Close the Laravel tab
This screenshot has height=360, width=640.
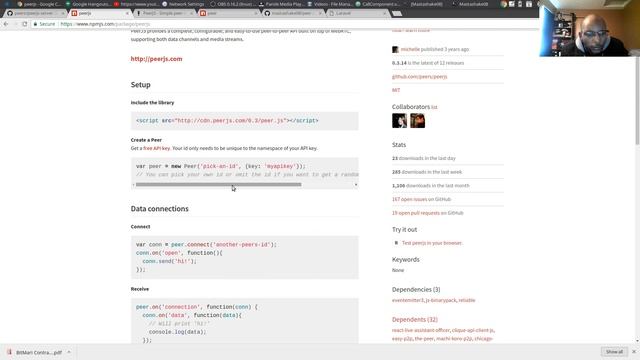tap(384, 13)
